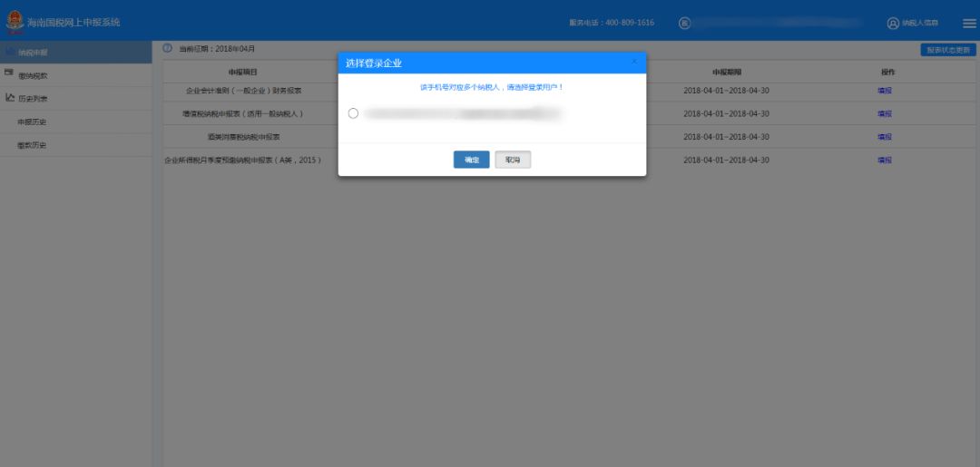This screenshot has height=467, width=980.
Task: Close the 选择登录企业 dialog with X
Action: coord(634,62)
